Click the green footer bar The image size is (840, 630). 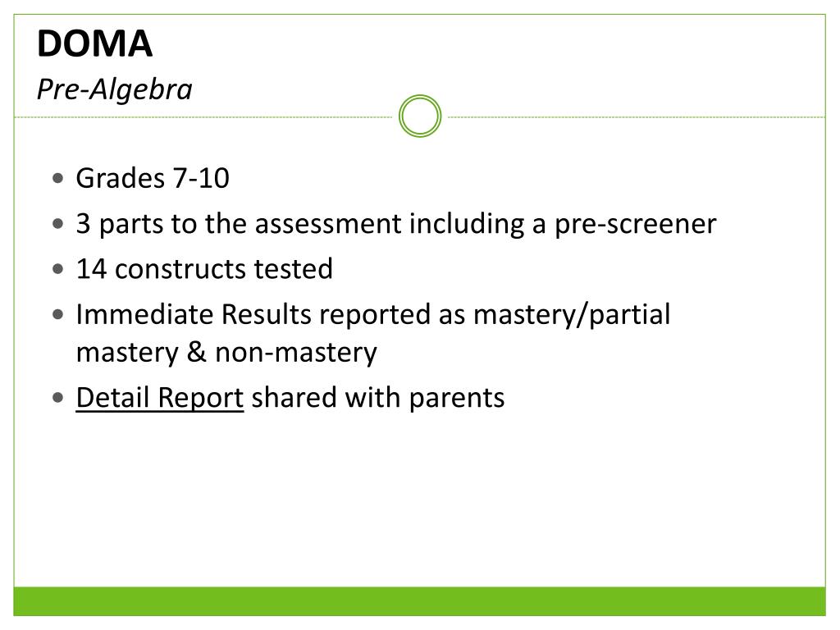420,600
